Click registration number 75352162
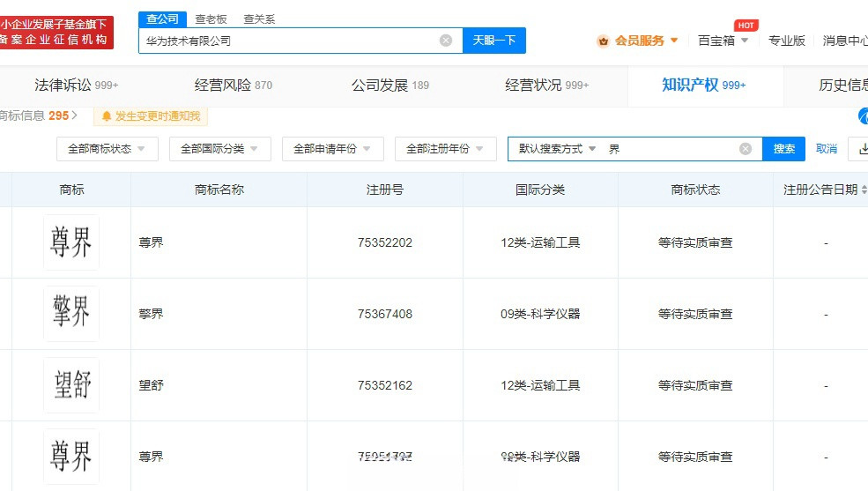868x491 pixels. pyautogui.click(x=385, y=385)
